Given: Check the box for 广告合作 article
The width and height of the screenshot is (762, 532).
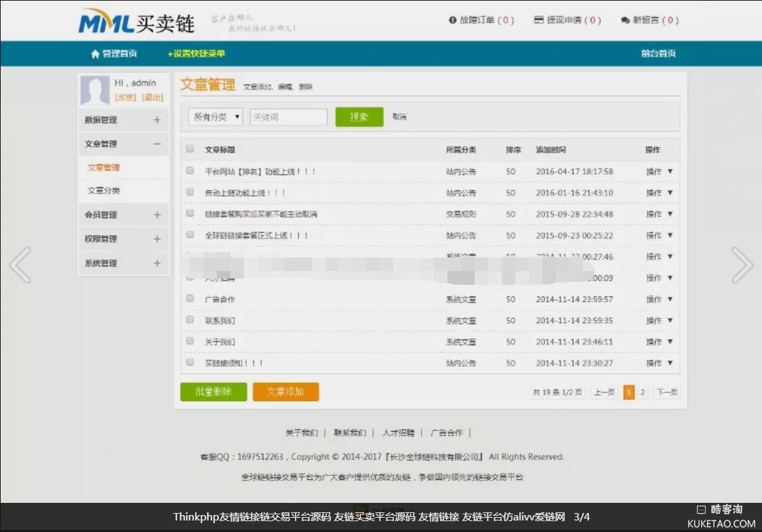Looking at the screenshot, I should 190,298.
